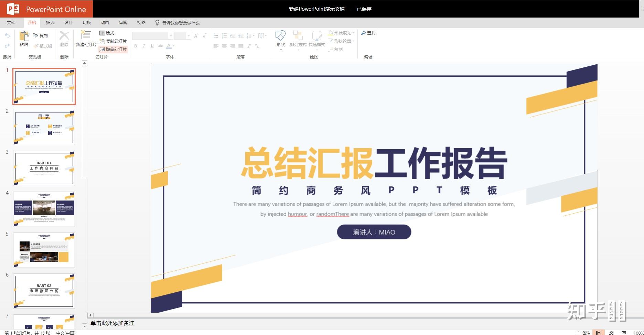Click the notes area "单击此处添加备注"
Screen dimensions: 644x335
[x=112, y=323]
